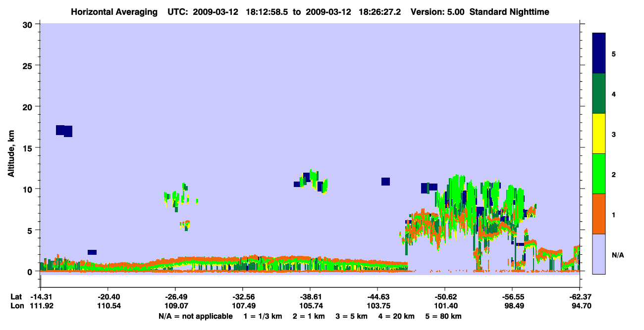Click the 'Lon' row label
The width and height of the screenshot is (644, 330).
coord(16,306)
